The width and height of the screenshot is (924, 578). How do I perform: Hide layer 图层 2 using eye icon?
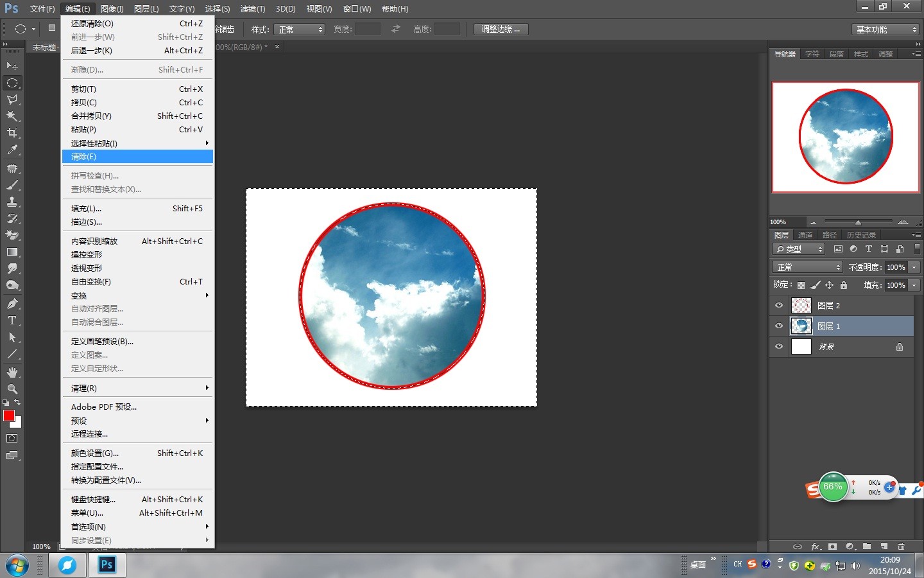(779, 306)
